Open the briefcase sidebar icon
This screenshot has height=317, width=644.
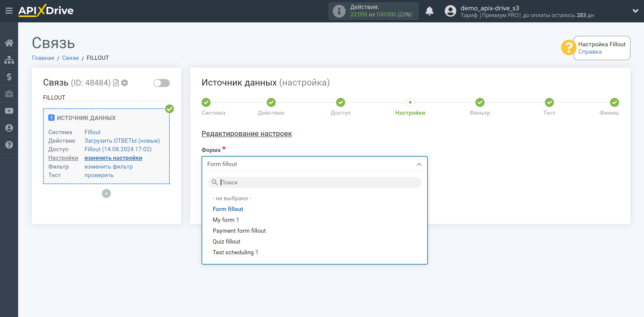pos(9,94)
